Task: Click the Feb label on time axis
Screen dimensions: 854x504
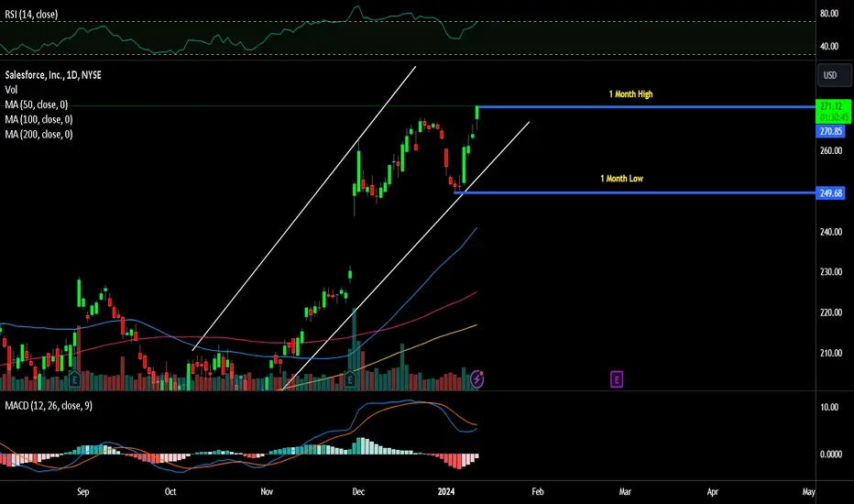Action: pos(538,492)
